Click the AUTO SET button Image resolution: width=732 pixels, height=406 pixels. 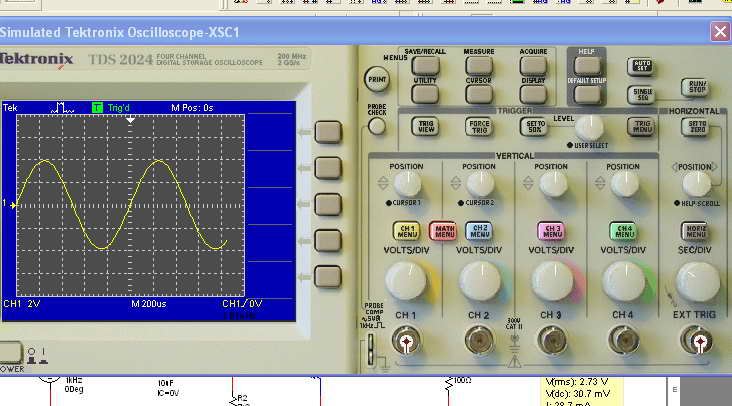click(641, 66)
